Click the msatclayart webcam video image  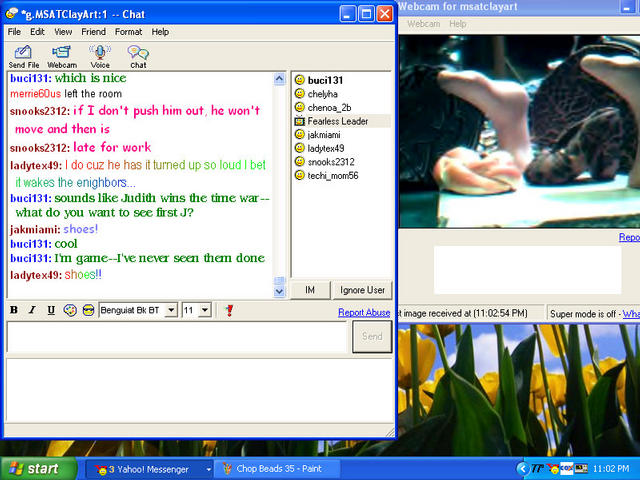519,131
